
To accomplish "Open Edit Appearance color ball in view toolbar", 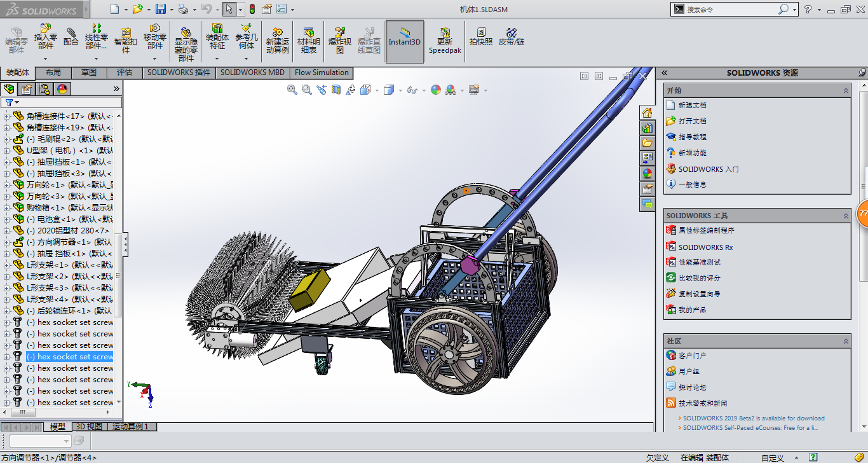I will tap(435, 90).
